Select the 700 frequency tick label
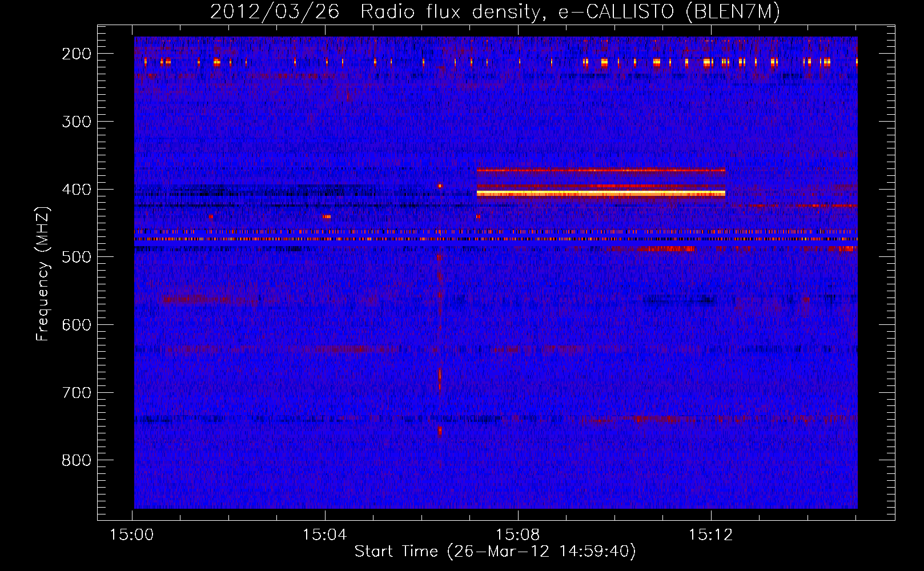This screenshot has width=924, height=571. coord(77,393)
